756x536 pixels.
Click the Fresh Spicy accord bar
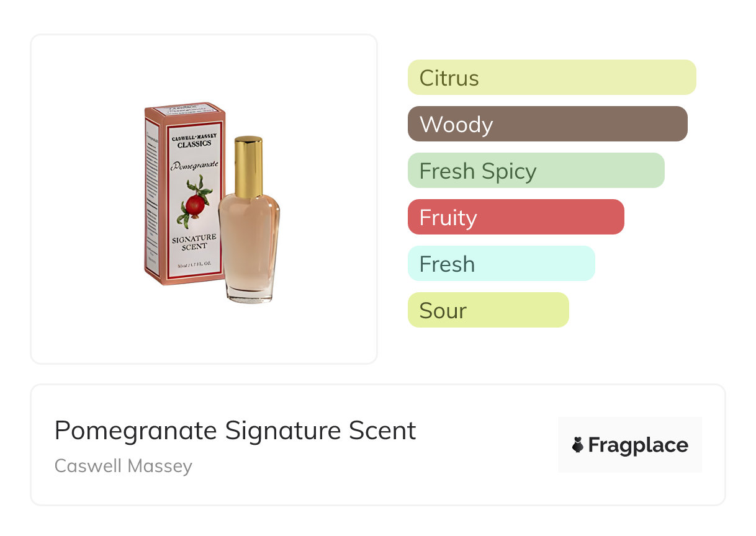pos(536,171)
